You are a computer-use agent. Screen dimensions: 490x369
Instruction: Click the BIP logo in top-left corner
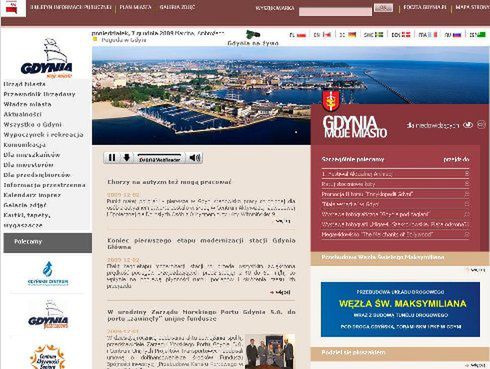[x=13, y=8]
